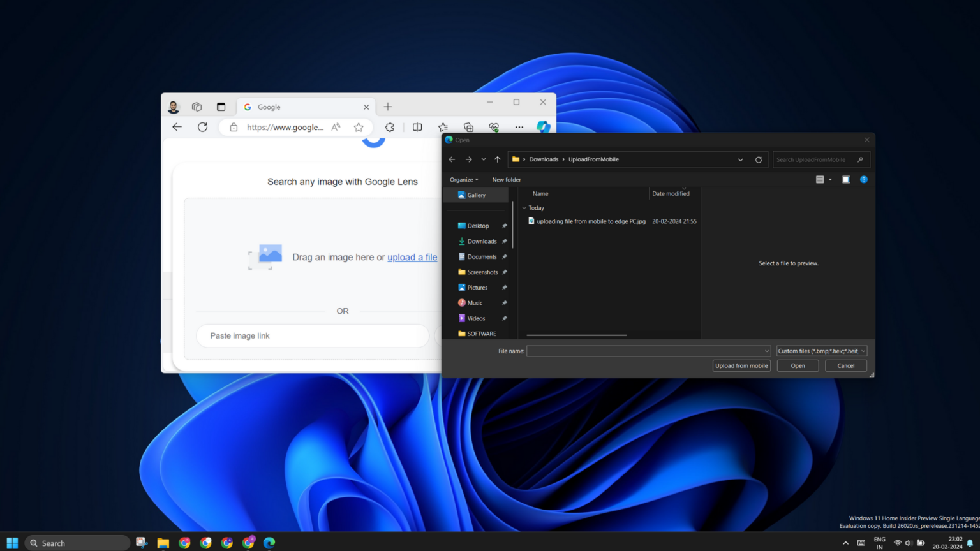Collapse the Today group in file list
Screen dimensions: 980x551
tap(523, 208)
